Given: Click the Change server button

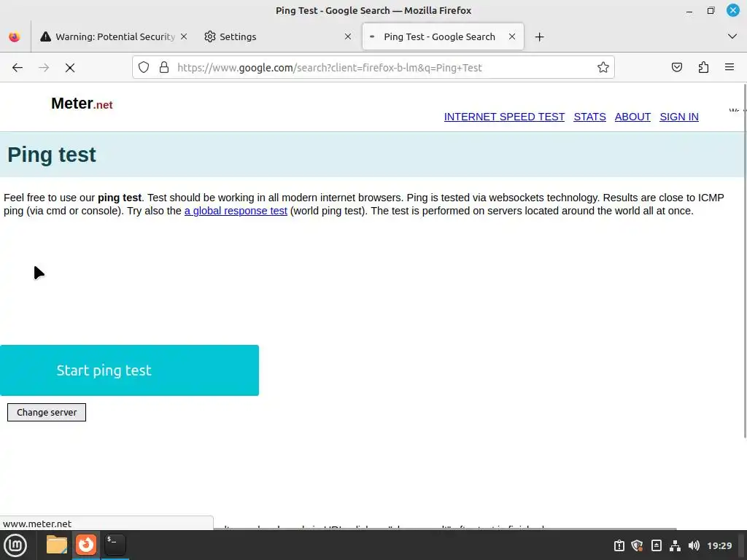Looking at the screenshot, I should (x=47, y=413).
